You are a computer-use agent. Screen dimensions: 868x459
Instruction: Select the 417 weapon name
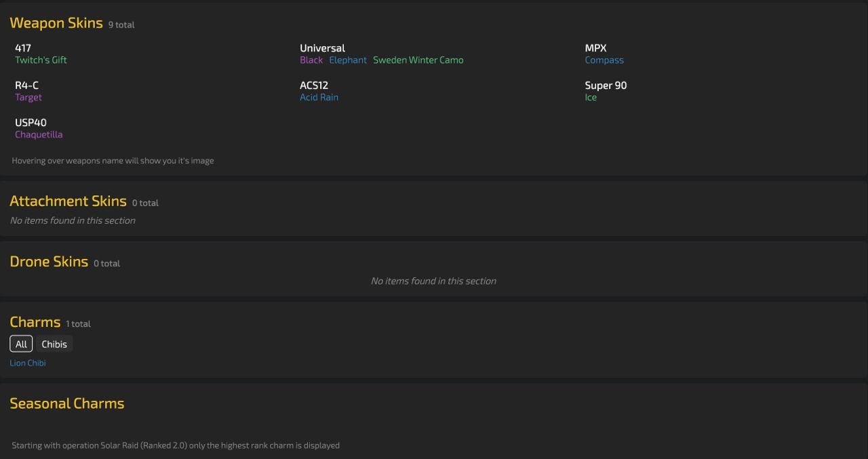click(23, 48)
